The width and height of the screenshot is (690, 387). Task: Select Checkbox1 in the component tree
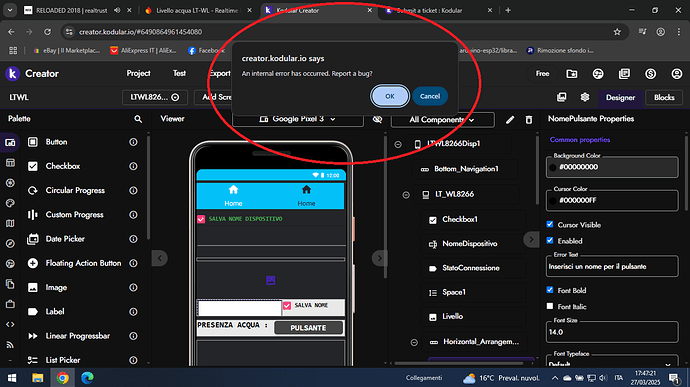tap(459, 219)
